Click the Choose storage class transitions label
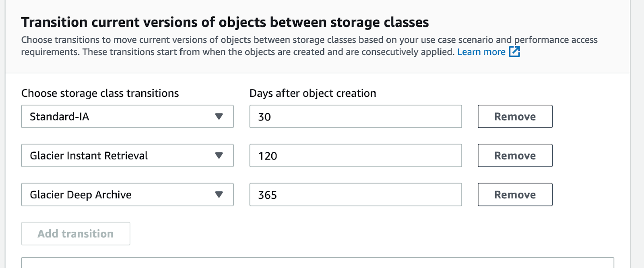This screenshot has width=644, height=268. point(100,93)
